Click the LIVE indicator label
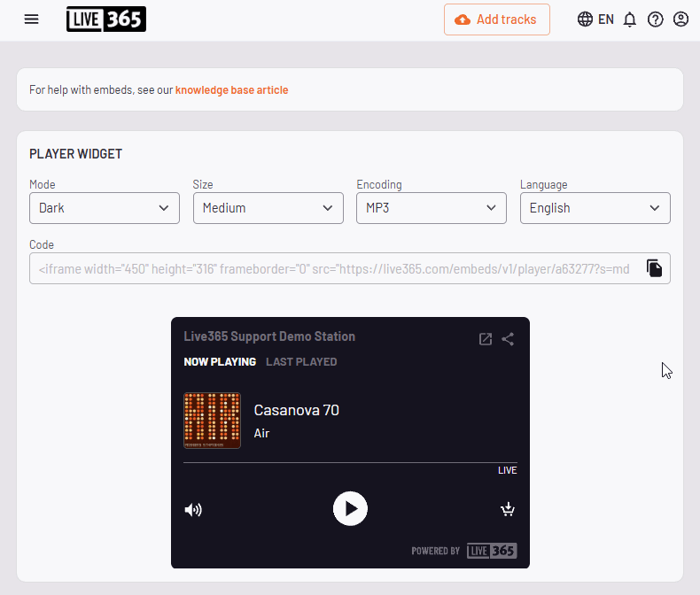 [508, 470]
